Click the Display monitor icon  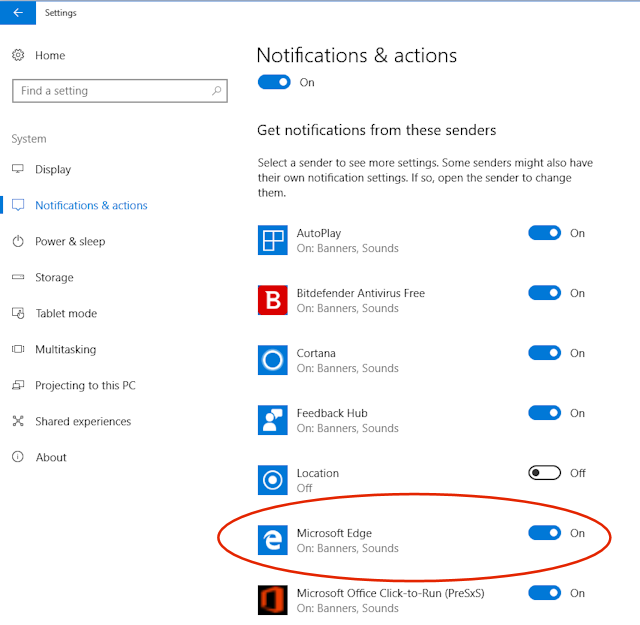coord(18,169)
